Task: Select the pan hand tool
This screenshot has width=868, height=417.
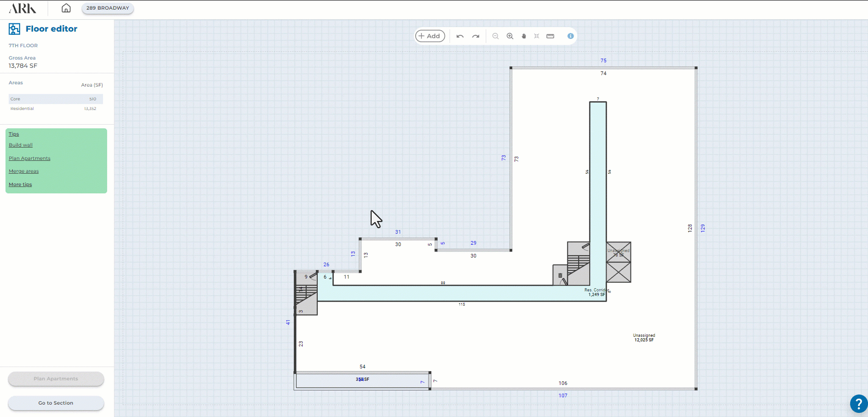Action: 524,36
